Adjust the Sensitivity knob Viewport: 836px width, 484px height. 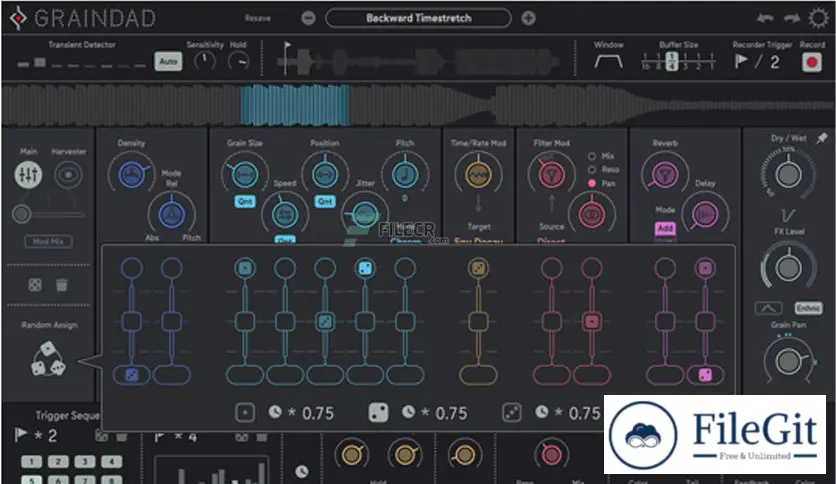click(204, 61)
